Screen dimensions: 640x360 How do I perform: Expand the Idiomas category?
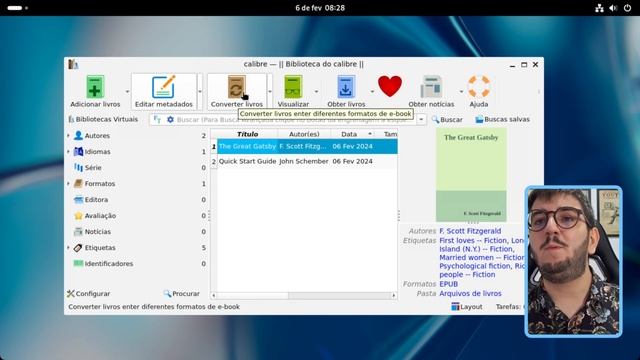coord(69,151)
